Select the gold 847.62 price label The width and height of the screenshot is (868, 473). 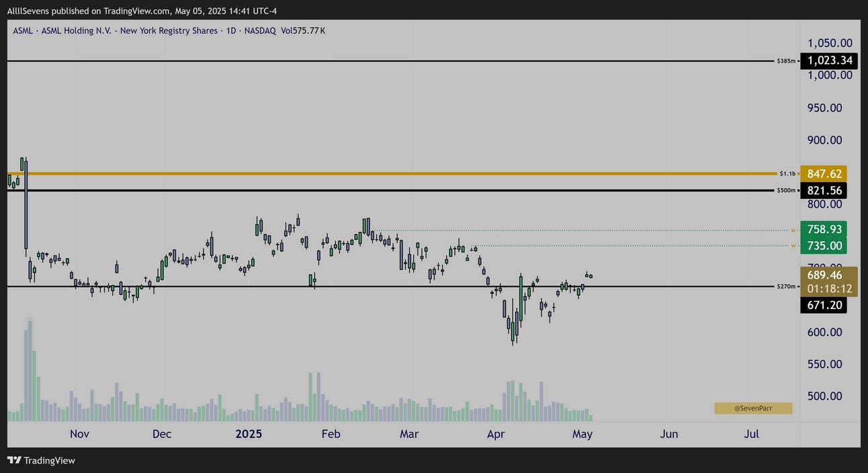pos(824,173)
